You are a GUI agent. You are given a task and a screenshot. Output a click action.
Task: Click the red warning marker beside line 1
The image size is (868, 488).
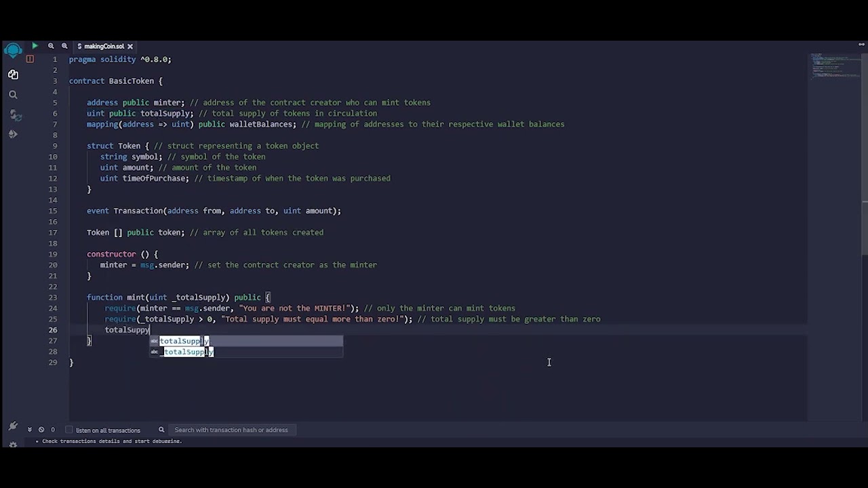point(30,59)
